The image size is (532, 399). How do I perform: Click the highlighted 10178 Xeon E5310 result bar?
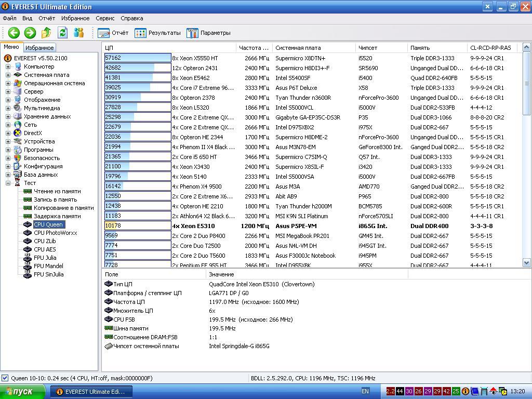[x=138, y=226]
